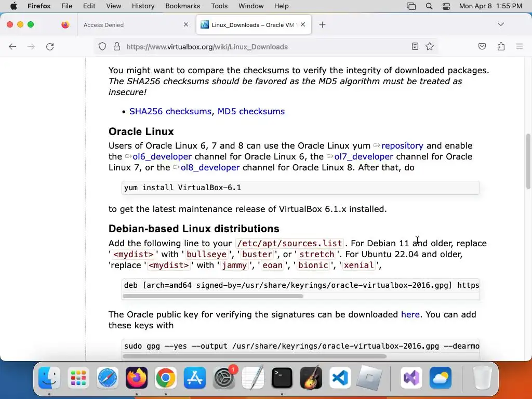Viewport: 532px width, 399px height.
Task: Click the page vertical scrollbar thumb
Action: tap(528, 161)
